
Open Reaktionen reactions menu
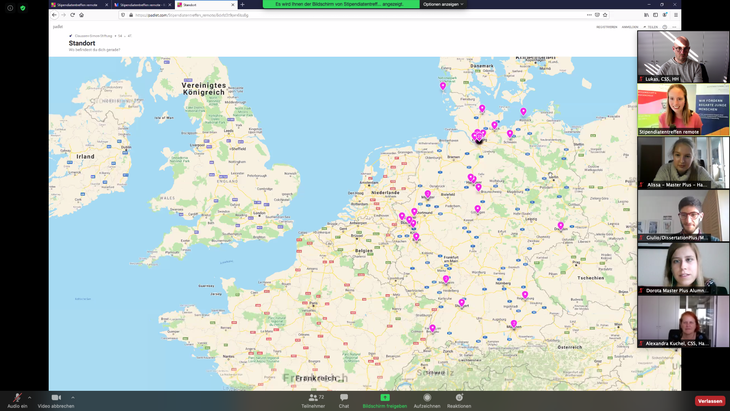(459, 399)
